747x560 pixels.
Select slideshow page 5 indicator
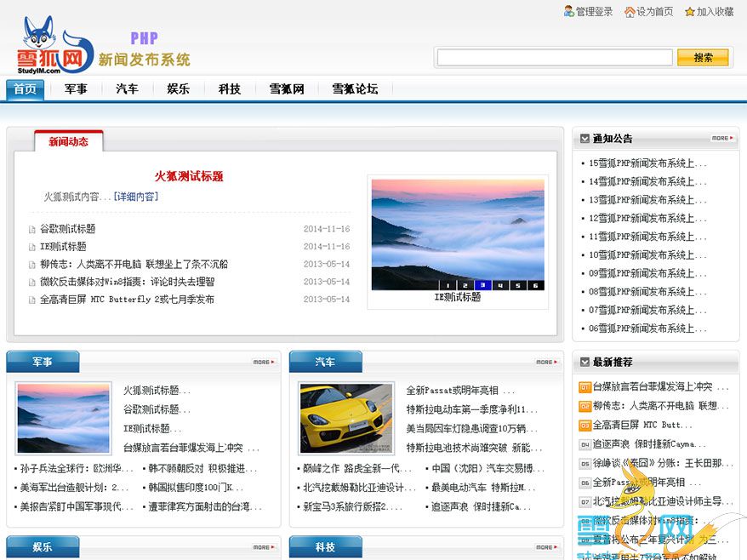pyautogui.click(x=516, y=285)
